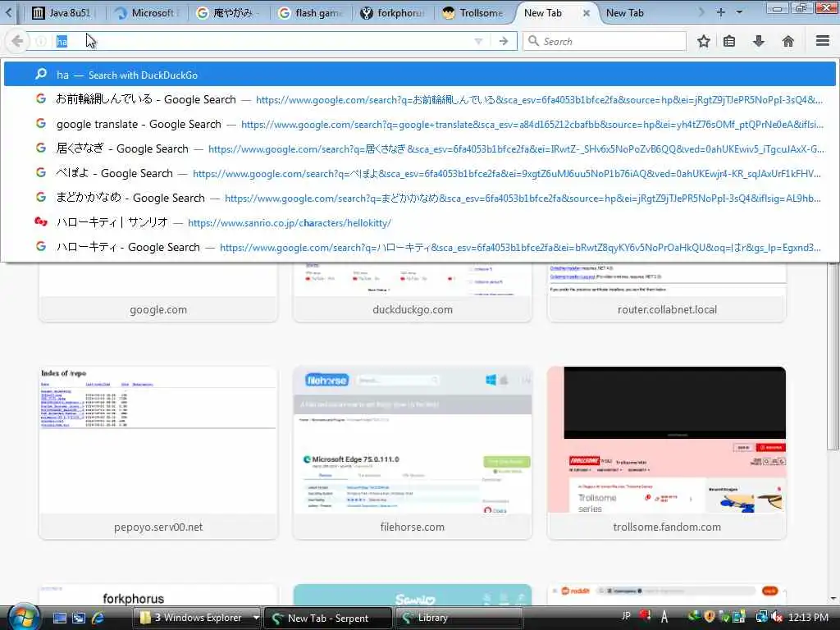Screen dimensions: 840x630
Task: Open the trollsome.fandom.com tile
Action: [667, 453]
